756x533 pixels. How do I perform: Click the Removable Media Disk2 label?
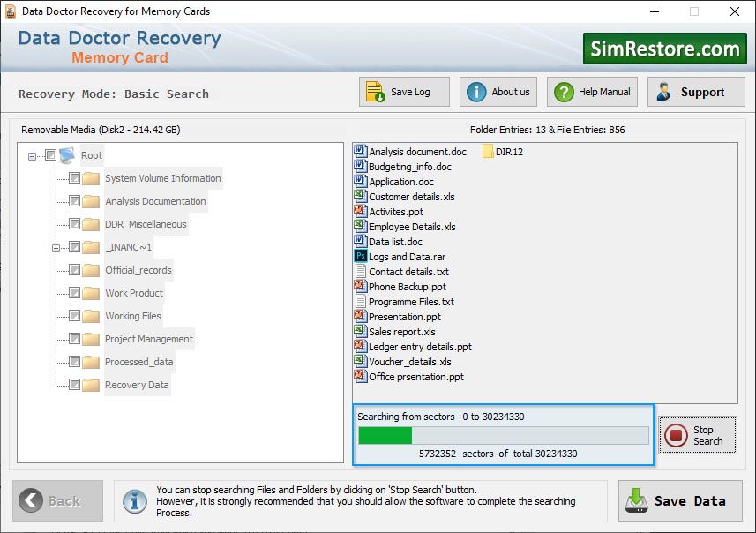click(x=101, y=130)
